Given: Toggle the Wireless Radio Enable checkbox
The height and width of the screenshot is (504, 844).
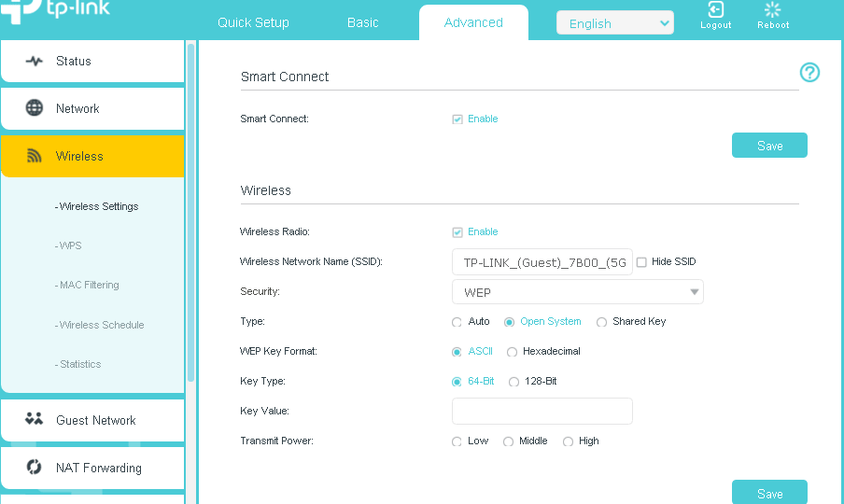Looking at the screenshot, I should [x=457, y=232].
